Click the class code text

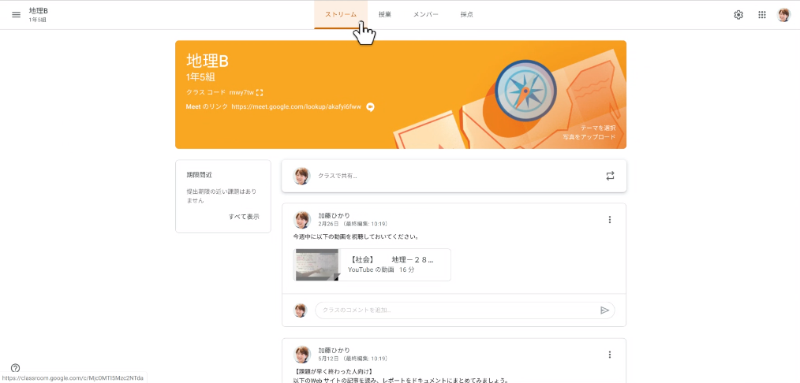(x=241, y=92)
